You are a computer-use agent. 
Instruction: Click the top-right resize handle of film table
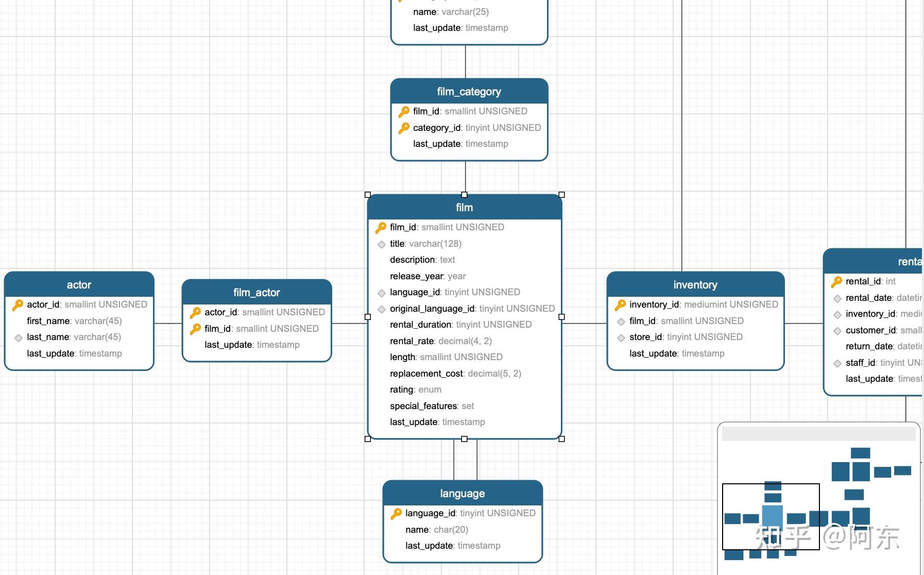coord(562,195)
